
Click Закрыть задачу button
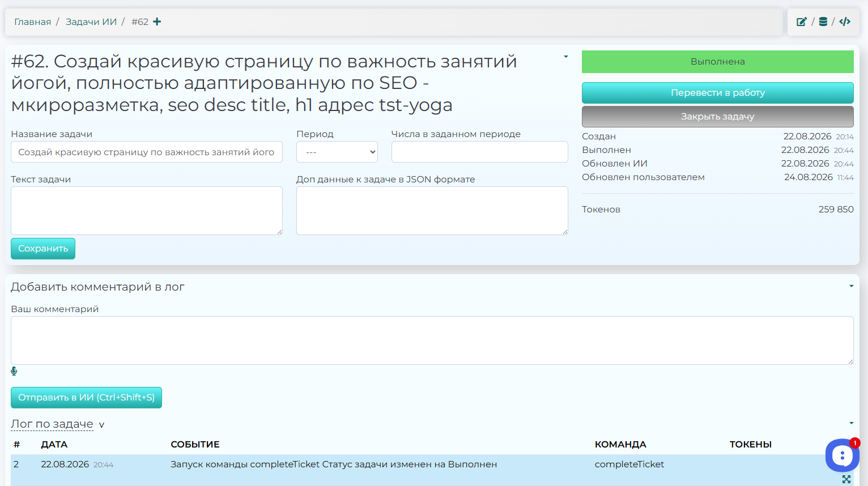(x=718, y=117)
